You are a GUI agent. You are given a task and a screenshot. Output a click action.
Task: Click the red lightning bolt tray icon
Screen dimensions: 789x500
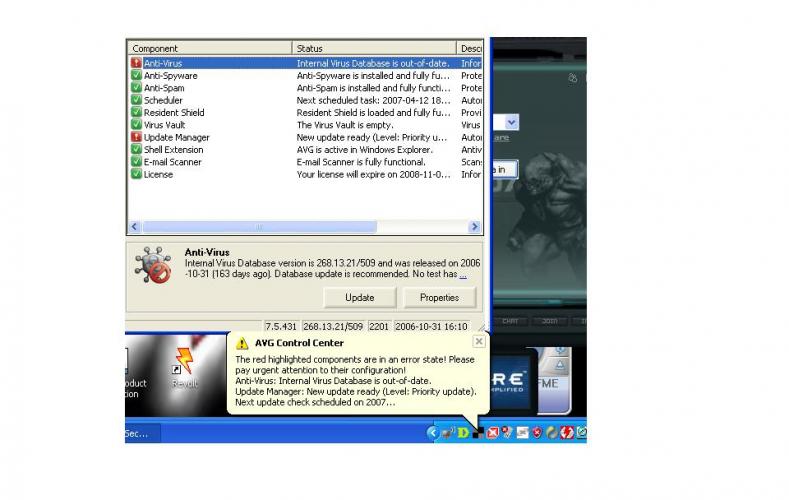pyautogui.click(x=567, y=433)
